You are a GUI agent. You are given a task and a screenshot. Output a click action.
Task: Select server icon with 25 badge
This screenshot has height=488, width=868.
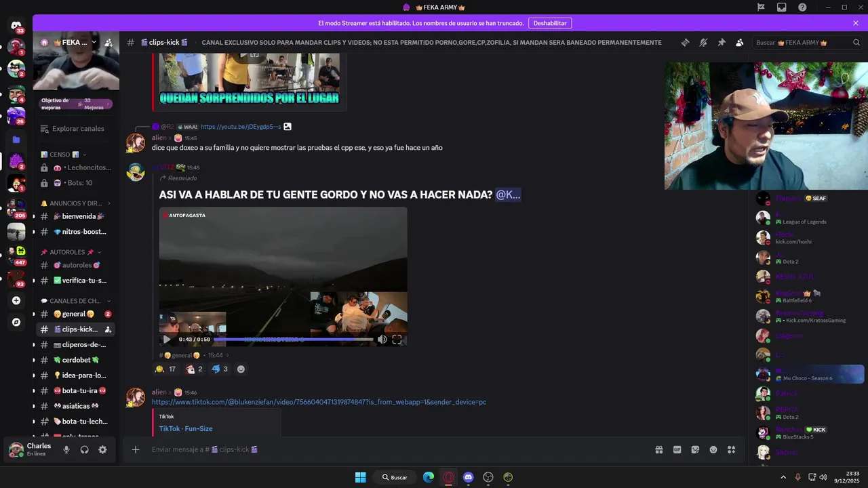(16, 116)
